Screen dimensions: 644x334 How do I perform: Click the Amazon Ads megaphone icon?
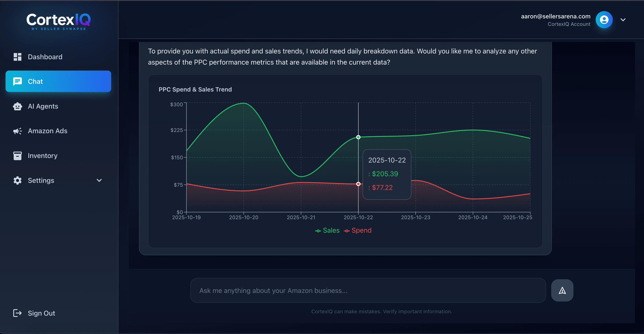[x=17, y=131]
